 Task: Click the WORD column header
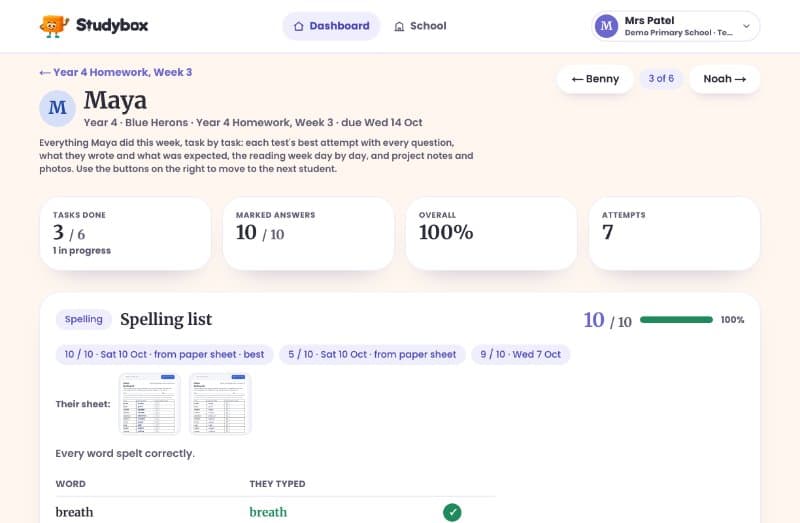pyautogui.click(x=70, y=484)
